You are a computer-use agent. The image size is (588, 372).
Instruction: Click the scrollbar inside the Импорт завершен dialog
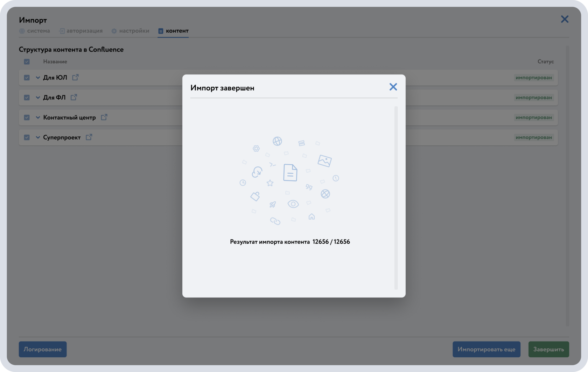click(396, 198)
